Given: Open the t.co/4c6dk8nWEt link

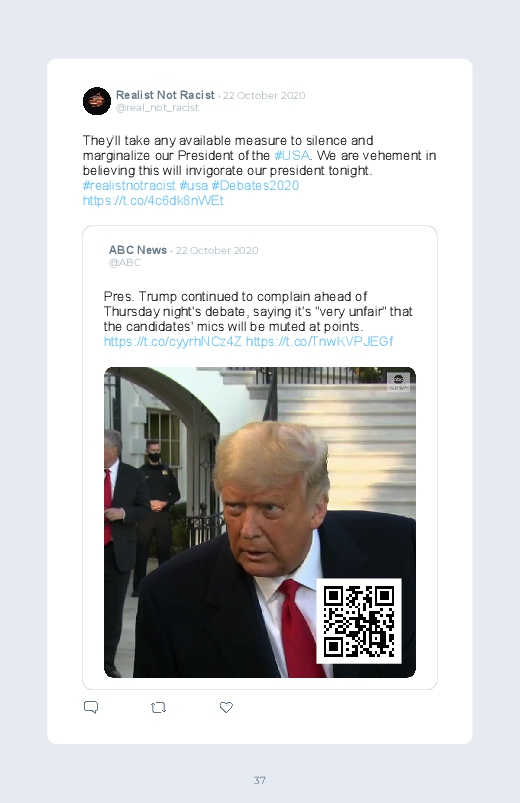Looking at the screenshot, I should [x=153, y=200].
